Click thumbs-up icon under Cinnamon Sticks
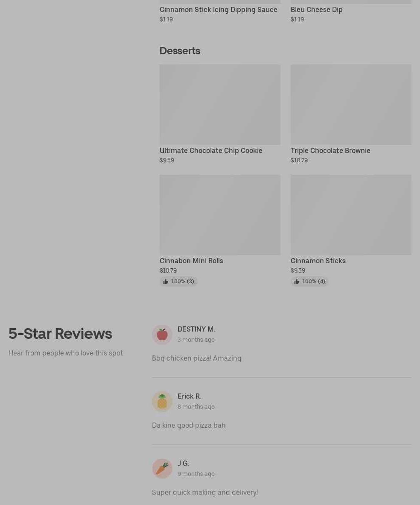This screenshot has height=505, width=420. click(297, 282)
